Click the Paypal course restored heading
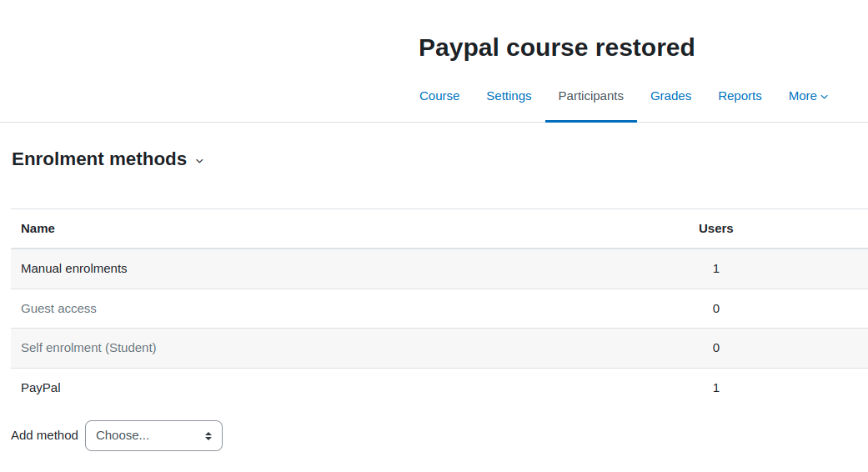This screenshot has width=868, height=472. 556,48
